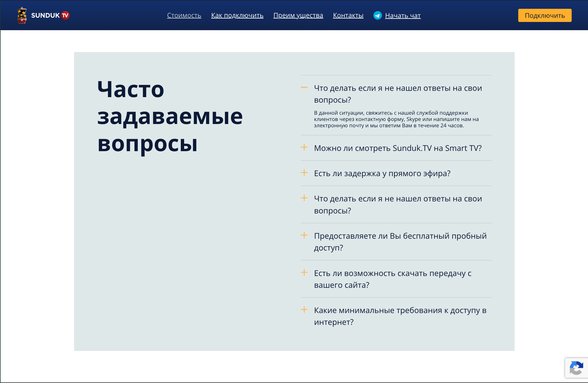Screen dimensions: 588x383
Task: Expand plus icon for скачать передачу question
Action: pyautogui.click(x=304, y=272)
